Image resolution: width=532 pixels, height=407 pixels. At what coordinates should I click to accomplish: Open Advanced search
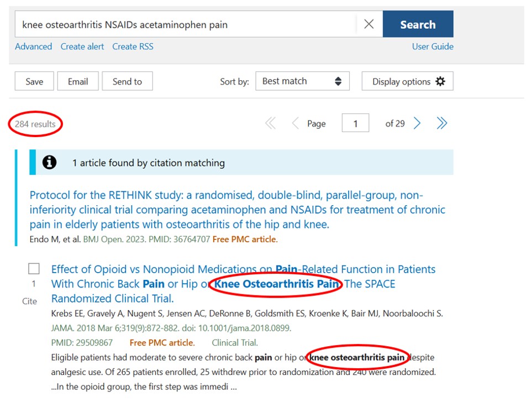coord(33,46)
